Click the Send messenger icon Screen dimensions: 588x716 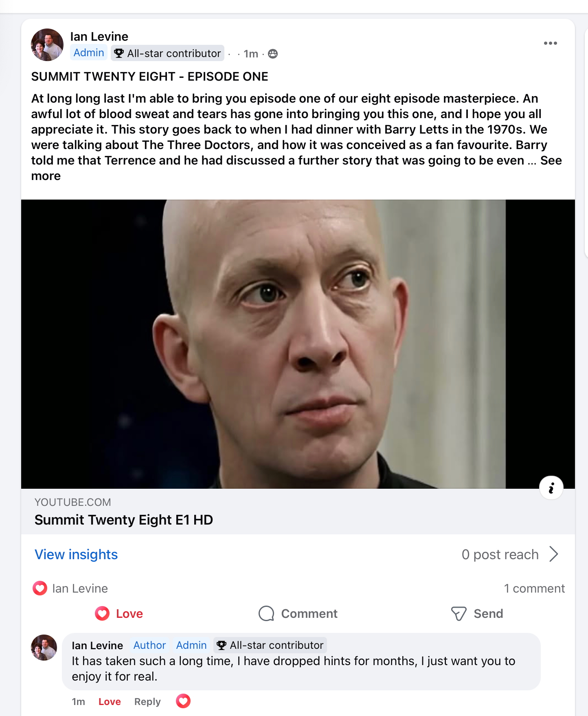[x=459, y=613]
